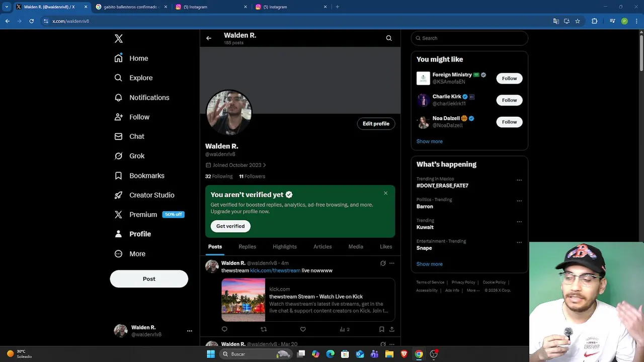Click the white Post button
The image size is (644, 362).
point(149,279)
